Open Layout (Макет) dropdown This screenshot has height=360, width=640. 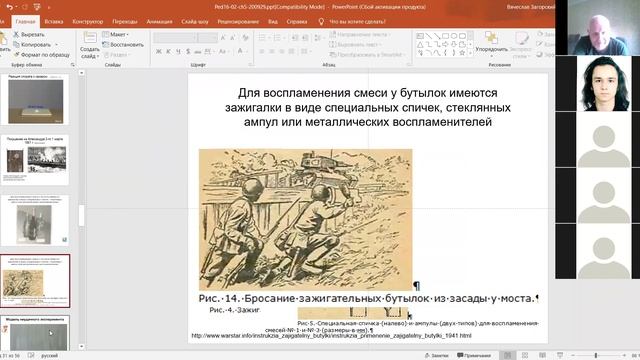click(x=116, y=35)
